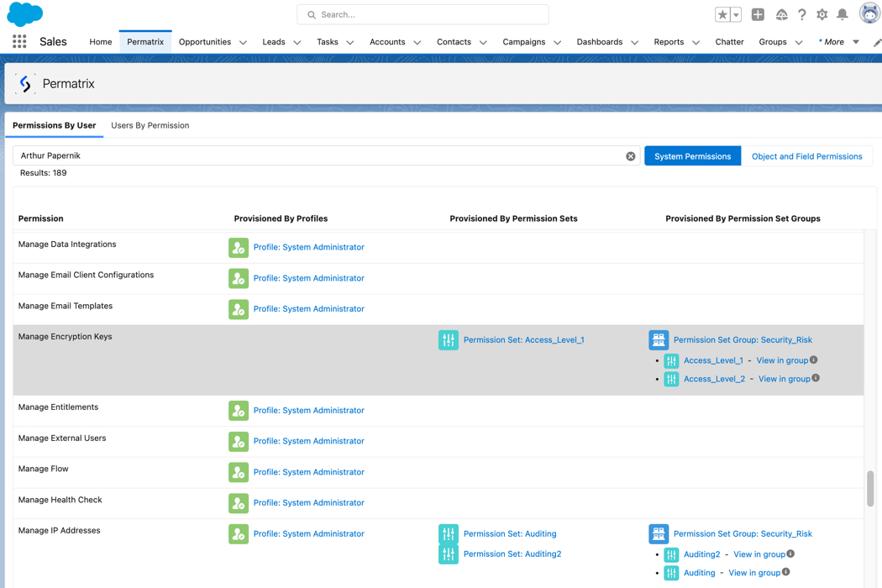Open the notifications bell icon

pos(843,14)
